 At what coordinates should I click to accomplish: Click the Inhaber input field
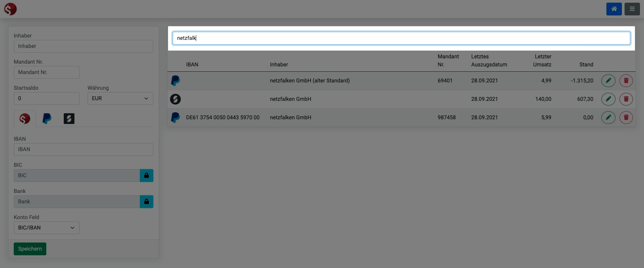click(x=84, y=46)
